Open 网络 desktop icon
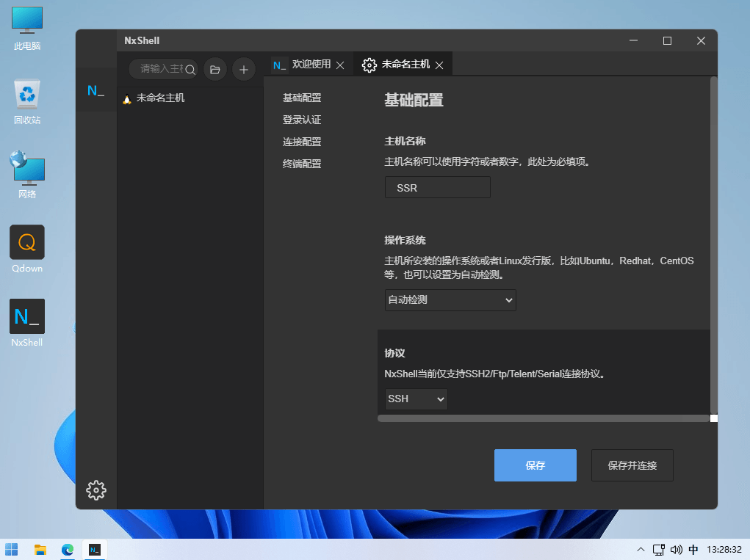 click(x=27, y=175)
